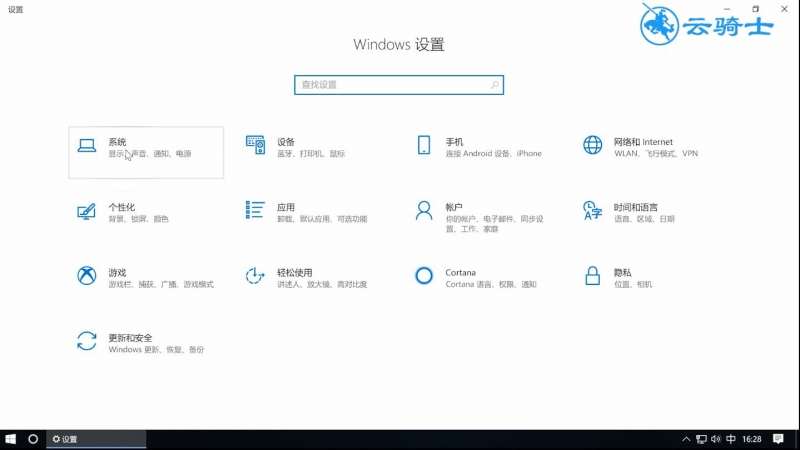Image resolution: width=800 pixels, height=450 pixels.
Task: Click the 隐私 category title
Action: click(x=622, y=272)
